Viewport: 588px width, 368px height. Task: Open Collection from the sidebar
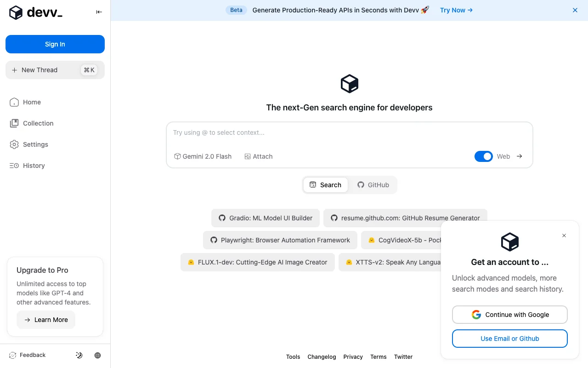coord(38,123)
